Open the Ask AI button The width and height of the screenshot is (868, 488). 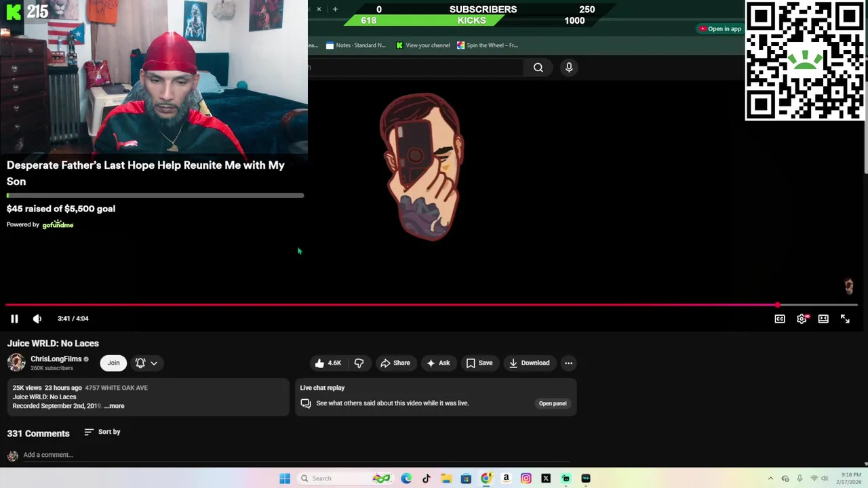[438, 363]
